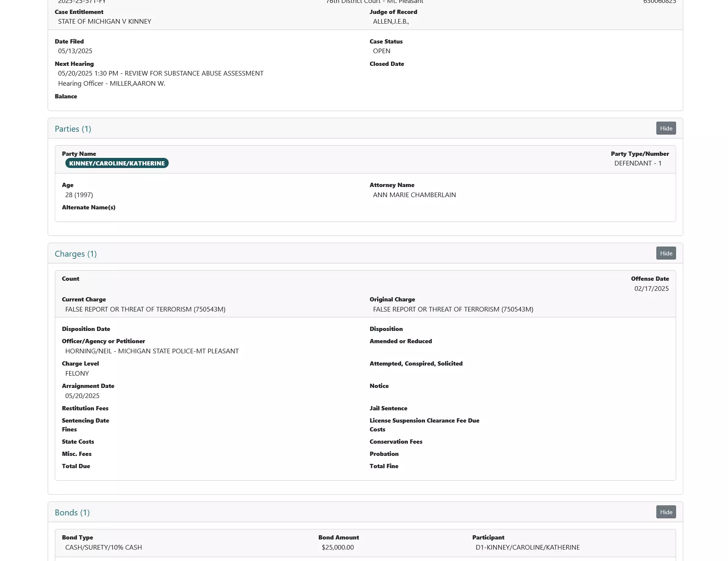Click the Notice label

(379, 386)
